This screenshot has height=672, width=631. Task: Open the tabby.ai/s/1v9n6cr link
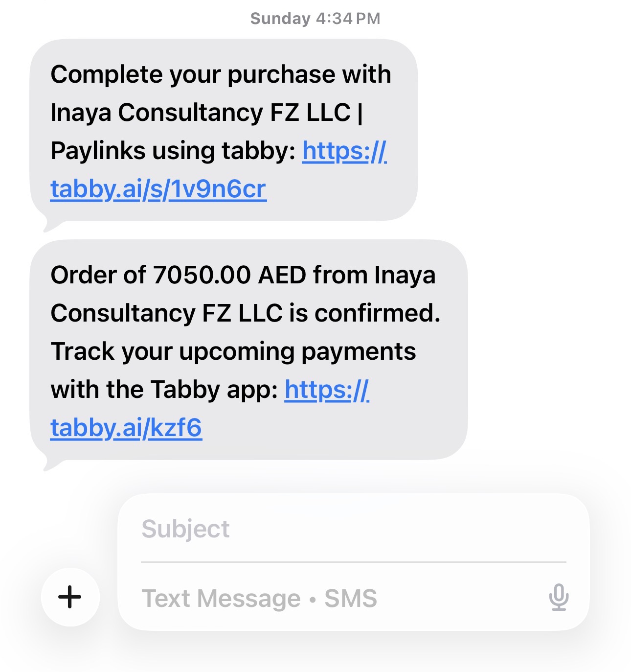(x=158, y=189)
